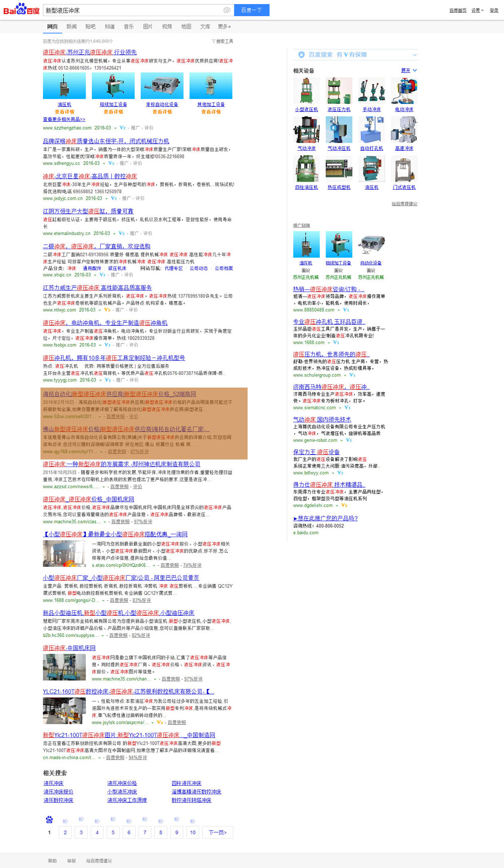Open result 江阴万恒生产大型液压缸,质量可靠

[x=88, y=211]
